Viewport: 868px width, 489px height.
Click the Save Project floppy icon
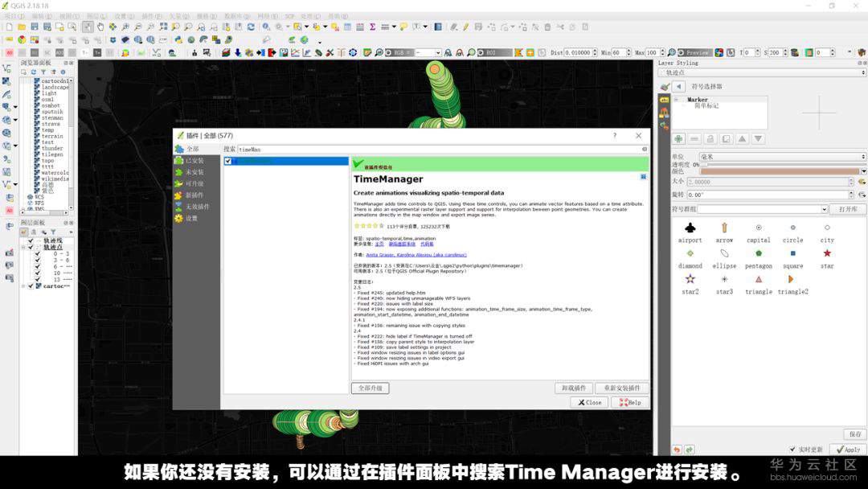pyautogui.click(x=35, y=27)
